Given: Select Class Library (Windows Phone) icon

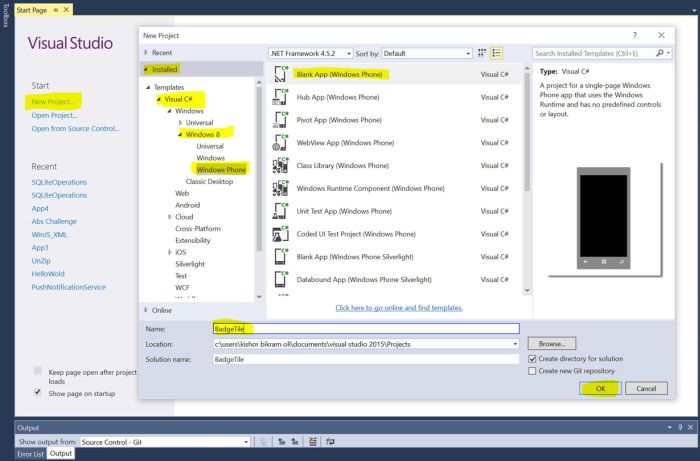Looking at the screenshot, I should coord(280,165).
